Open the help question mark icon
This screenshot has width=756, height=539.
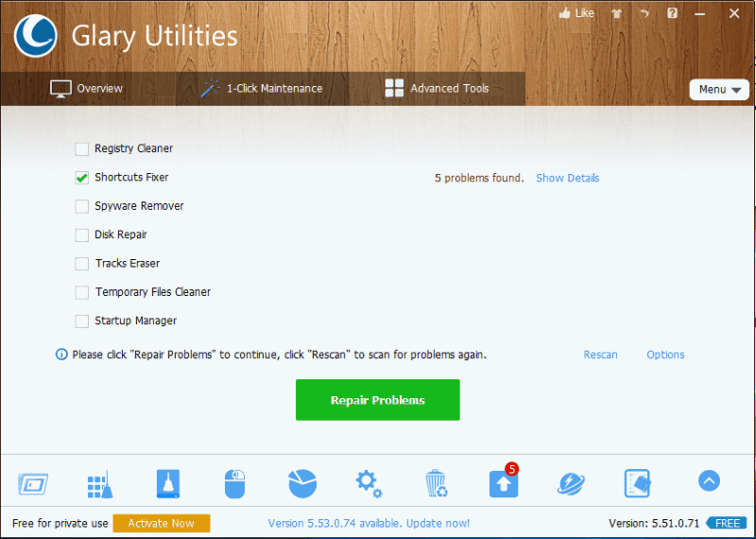[672, 13]
